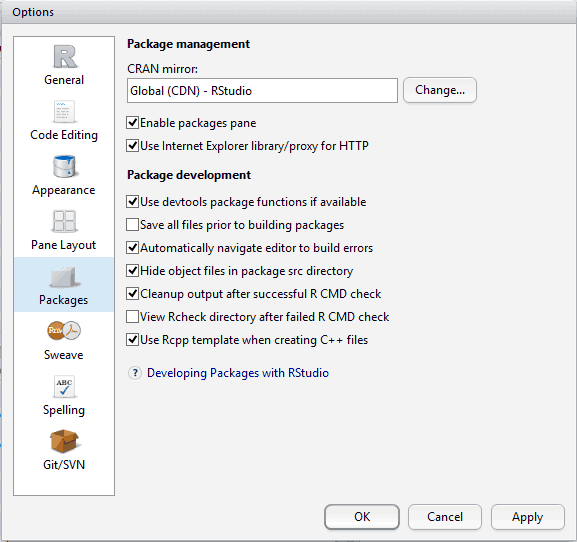
Task: Toggle Use Rcpp template for C++ files
Action: pyautogui.click(x=132, y=340)
